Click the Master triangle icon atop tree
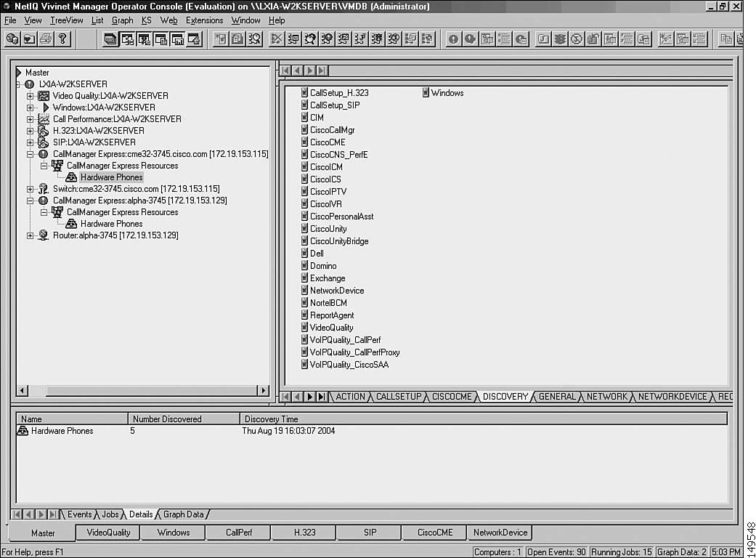 (19, 73)
